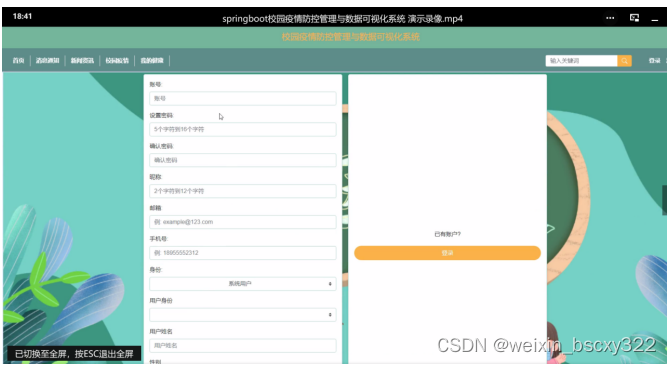The width and height of the screenshot is (671, 365).
Task: Click the 用户姓名 input field
Action: pyautogui.click(x=243, y=345)
